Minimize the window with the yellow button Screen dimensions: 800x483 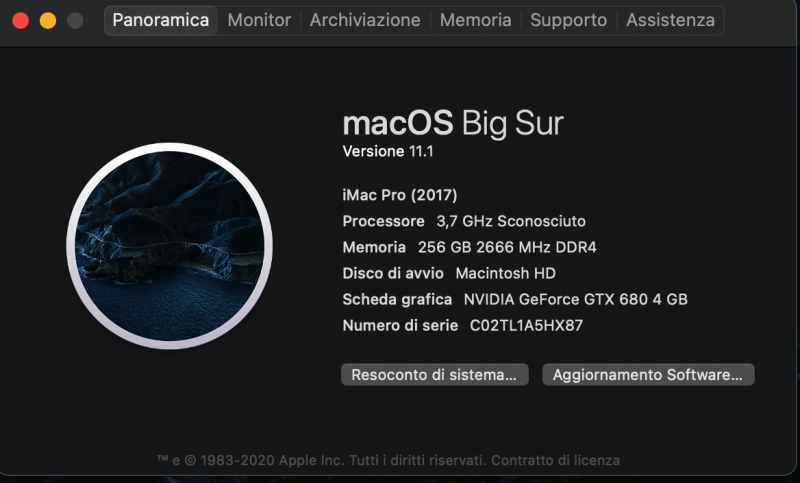point(47,20)
